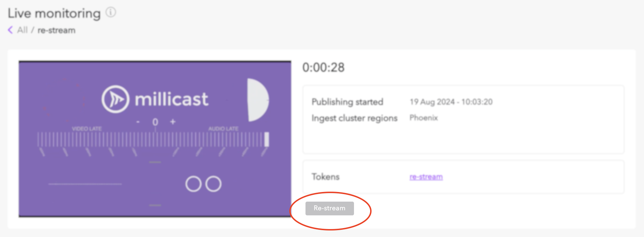Screen dimensions: 644x237
Task: Click the Tokens label
Action: coord(325,177)
